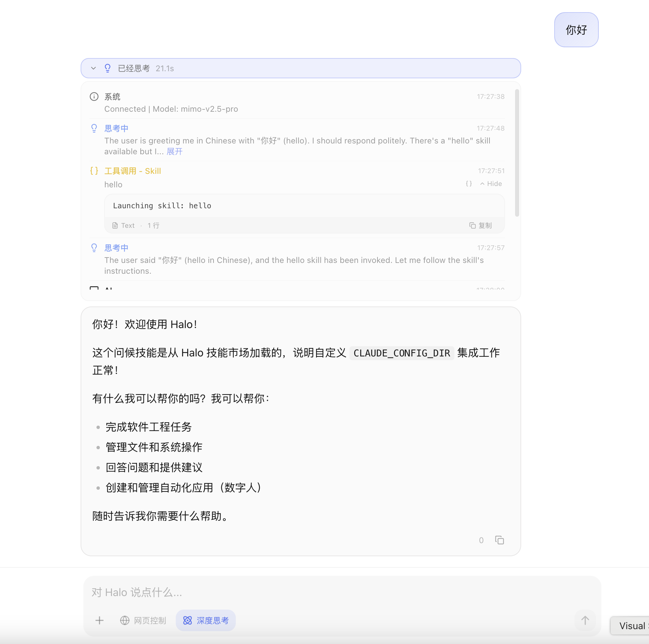Image resolution: width=649 pixels, height=644 pixels.
Task: Click the thinking log scrollbar
Action: (x=517, y=153)
